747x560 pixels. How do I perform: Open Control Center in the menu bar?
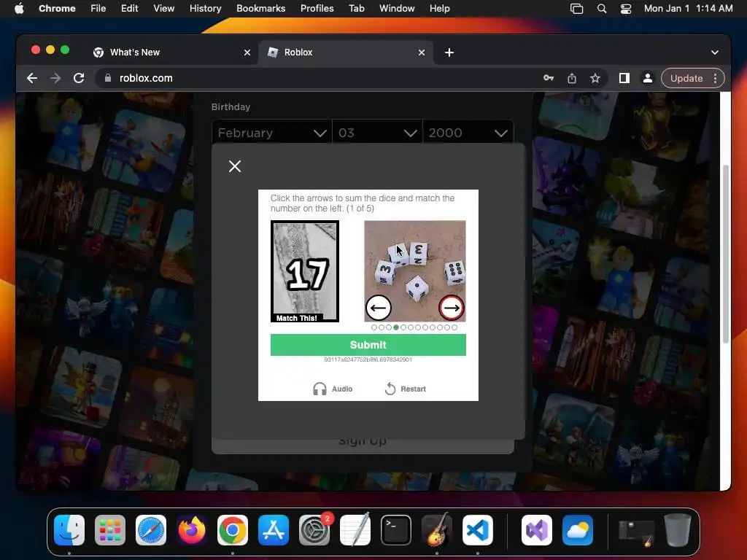point(625,9)
